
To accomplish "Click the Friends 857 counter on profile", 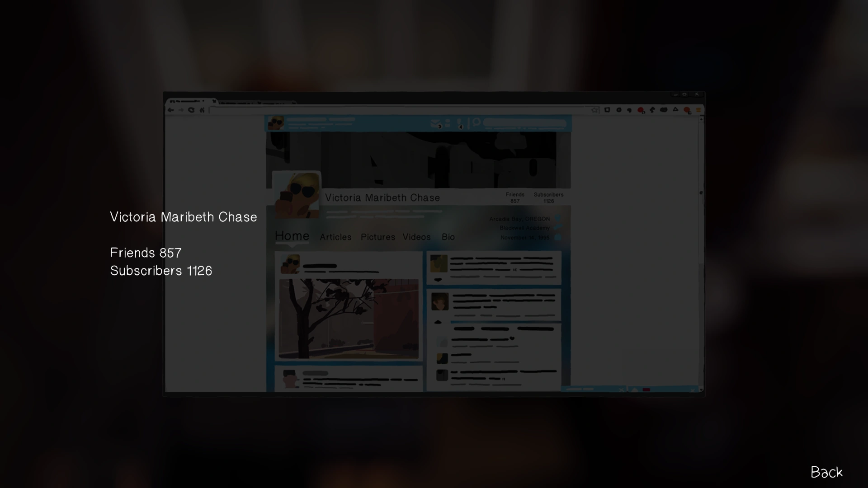I will (x=515, y=197).
